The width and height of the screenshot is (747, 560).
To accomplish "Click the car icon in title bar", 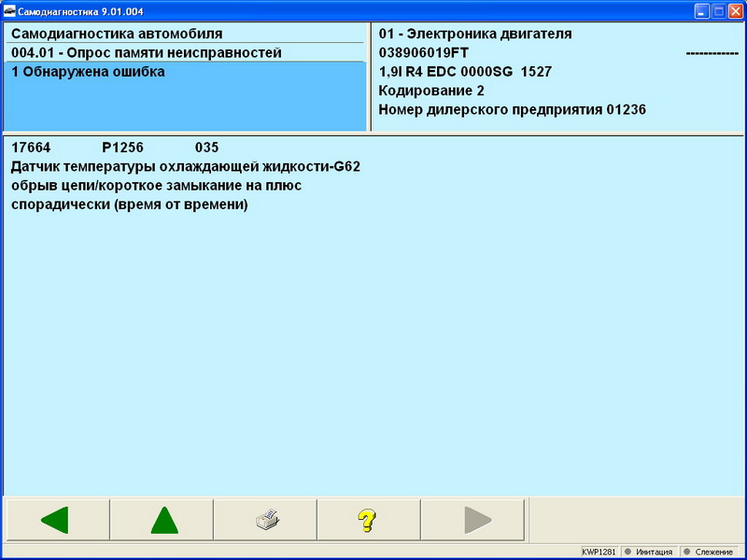I will pos(9,11).
